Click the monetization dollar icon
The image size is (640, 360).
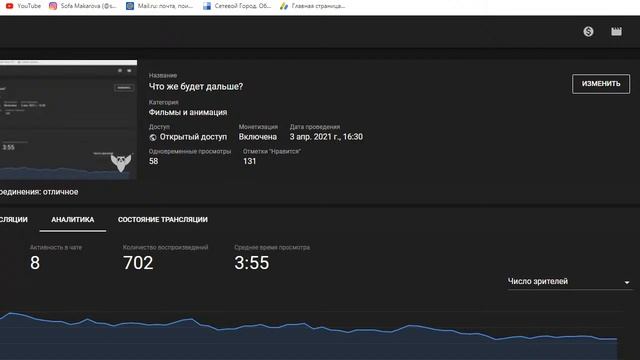(588, 31)
